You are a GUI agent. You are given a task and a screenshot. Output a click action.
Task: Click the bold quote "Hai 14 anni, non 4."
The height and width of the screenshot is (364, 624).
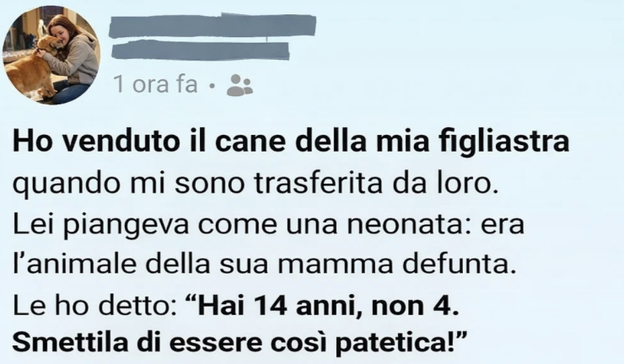322,306
